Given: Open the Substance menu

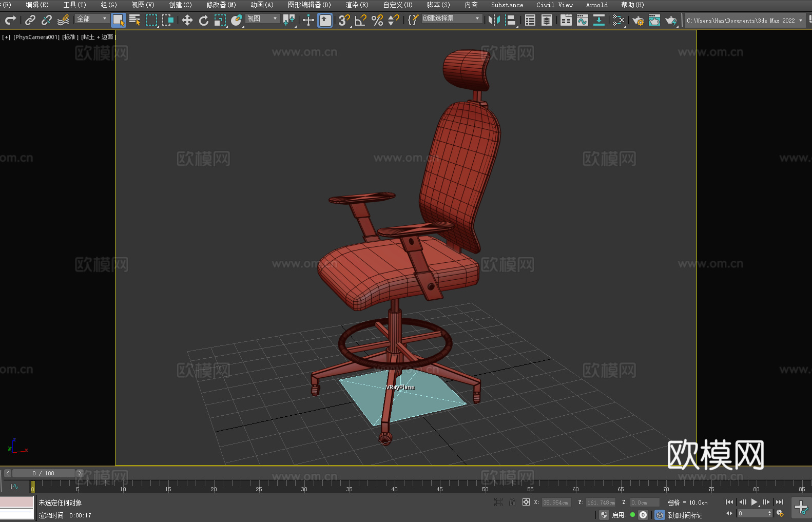Looking at the screenshot, I should 507,5.
